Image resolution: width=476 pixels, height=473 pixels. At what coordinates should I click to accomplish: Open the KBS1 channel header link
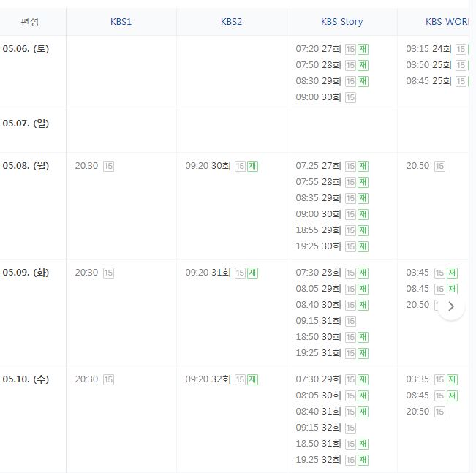pyautogui.click(x=121, y=22)
